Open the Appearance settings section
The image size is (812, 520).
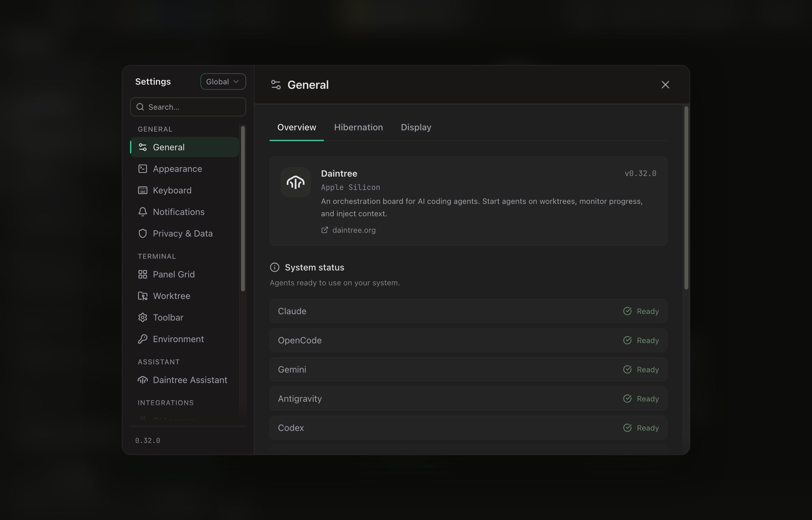point(185,169)
